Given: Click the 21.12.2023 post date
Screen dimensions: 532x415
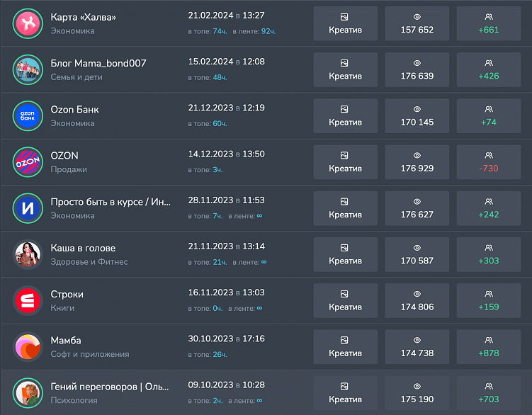Looking at the screenshot, I should (x=210, y=108).
